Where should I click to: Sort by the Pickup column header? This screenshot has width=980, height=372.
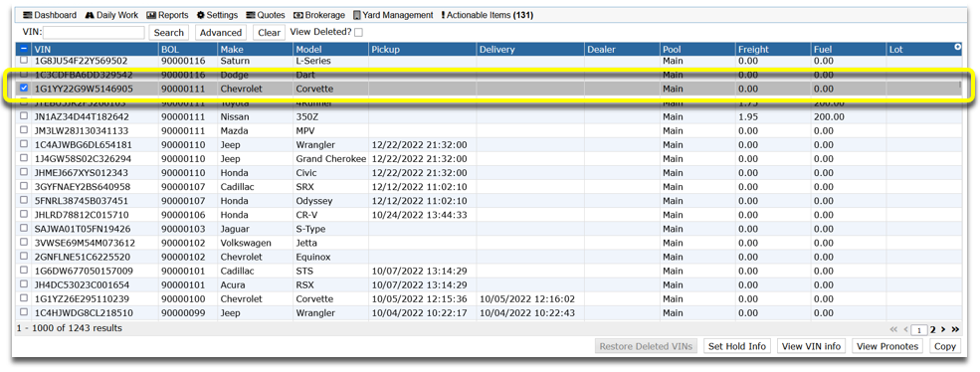tap(423, 50)
